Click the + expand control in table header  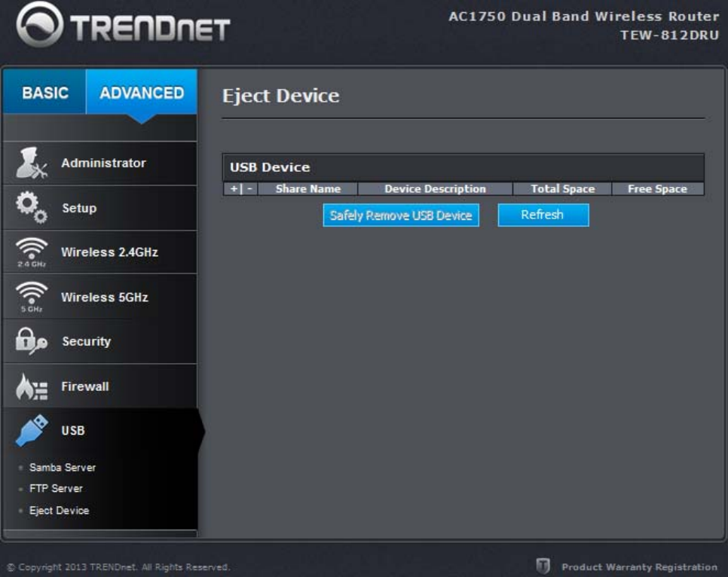pyautogui.click(x=234, y=189)
